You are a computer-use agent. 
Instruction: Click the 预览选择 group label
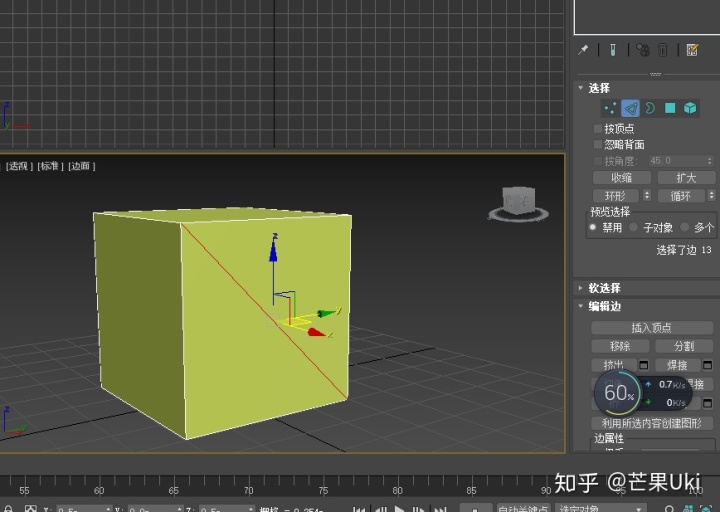tap(610, 212)
